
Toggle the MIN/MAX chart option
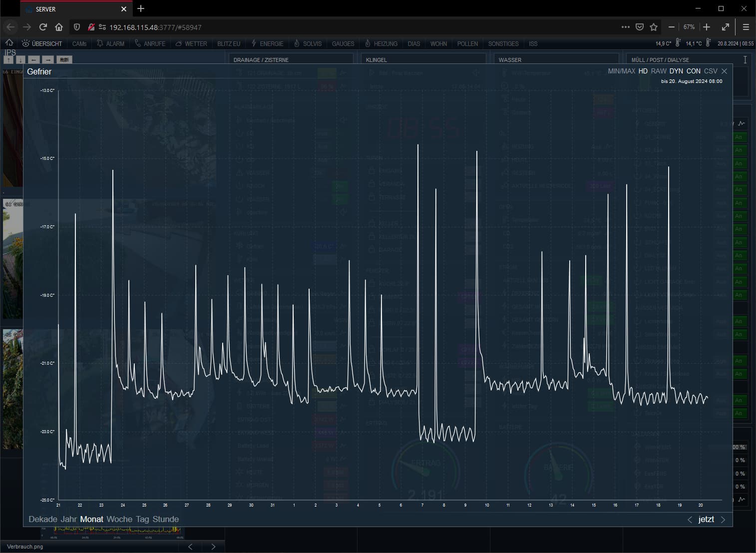coord(621,71)
